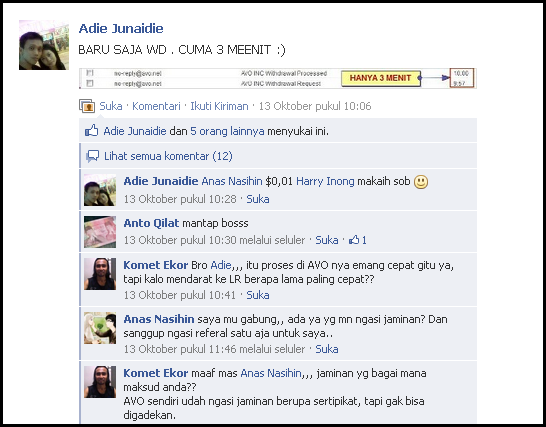Click the thumbs-up count on Anto Qilat's comment

click(358, 240)
